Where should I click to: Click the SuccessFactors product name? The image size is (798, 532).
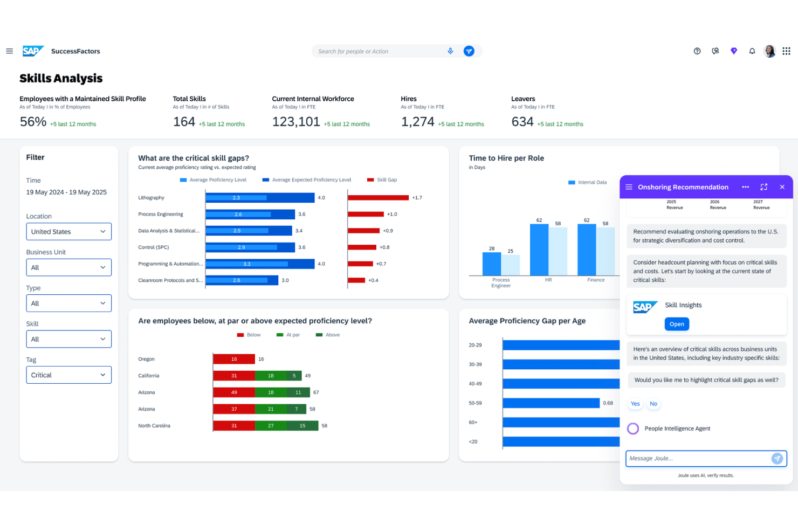(75, 51)
